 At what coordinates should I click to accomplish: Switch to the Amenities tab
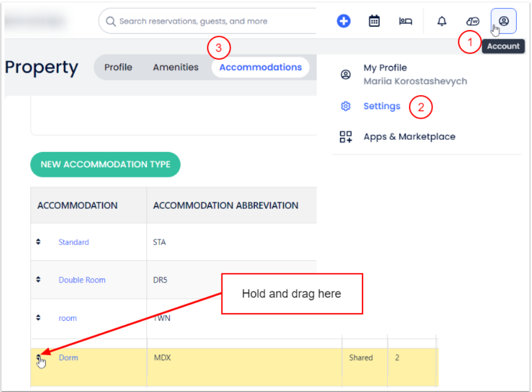tap(176, 67)
